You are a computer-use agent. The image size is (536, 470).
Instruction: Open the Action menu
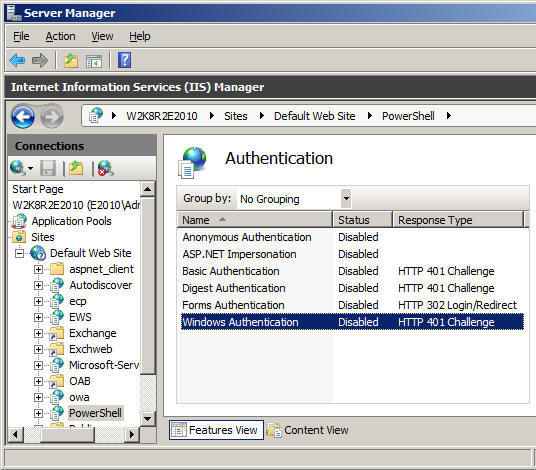[61, 36]
